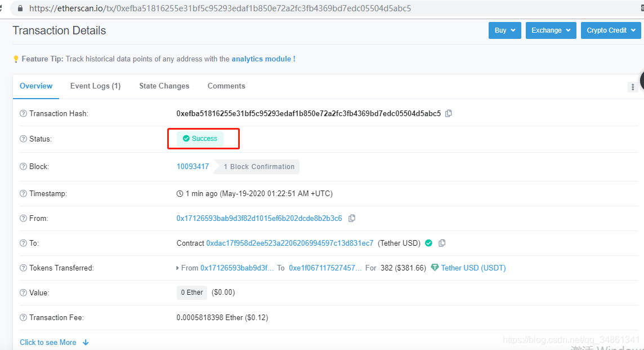Copy the transaction hash to clipboard
Image resolution: width=644 pixels, height=350 pixels.
(x=449, y=113)
